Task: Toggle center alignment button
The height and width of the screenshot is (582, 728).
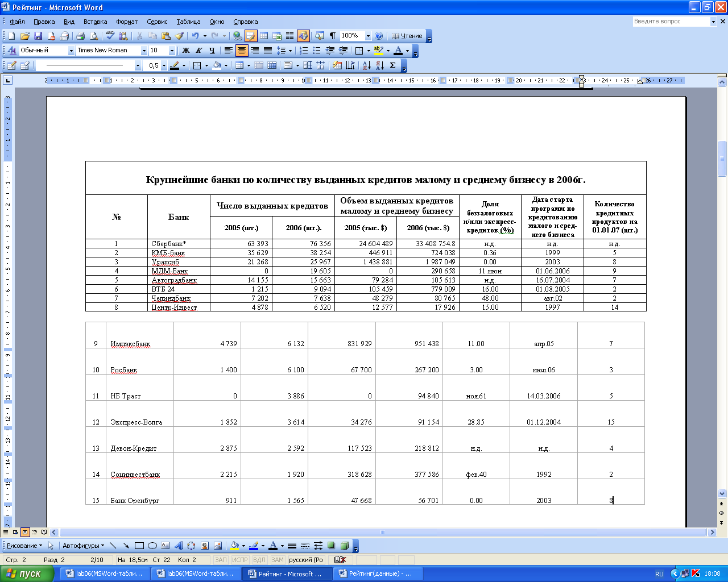Action: click(242, 51)
